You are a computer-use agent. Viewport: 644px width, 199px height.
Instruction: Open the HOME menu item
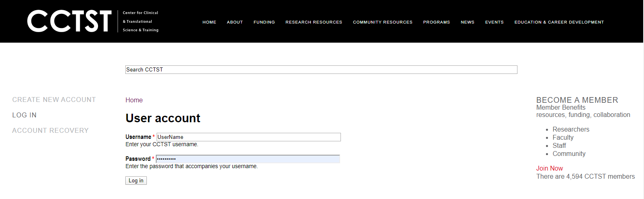(x=209, y=22)
